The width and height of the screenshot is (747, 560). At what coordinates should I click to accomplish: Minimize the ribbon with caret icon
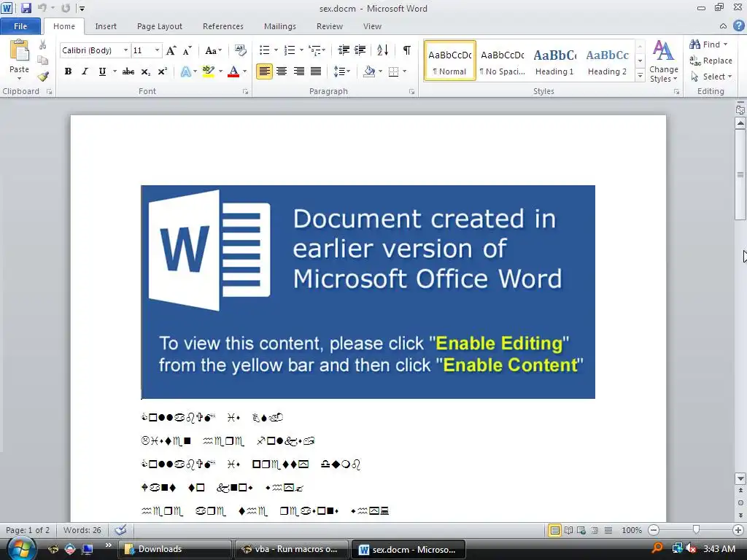(x=723, y=26)
